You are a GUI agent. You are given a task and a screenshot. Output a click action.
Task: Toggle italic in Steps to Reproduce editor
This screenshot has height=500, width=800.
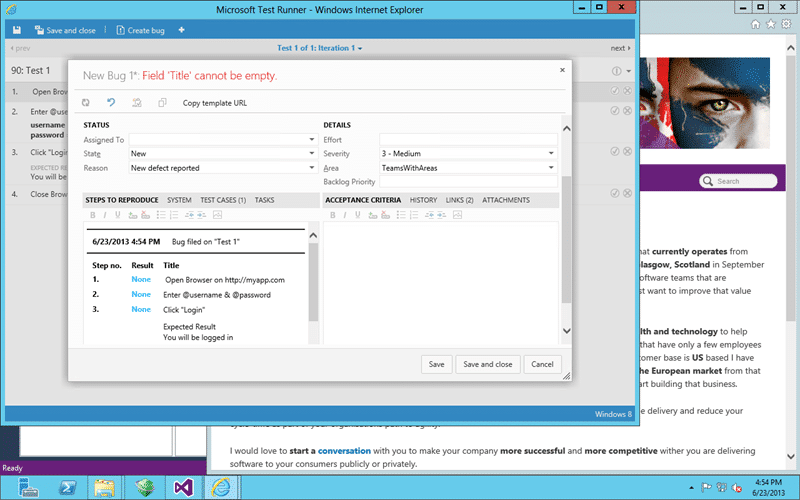(105, 215)
